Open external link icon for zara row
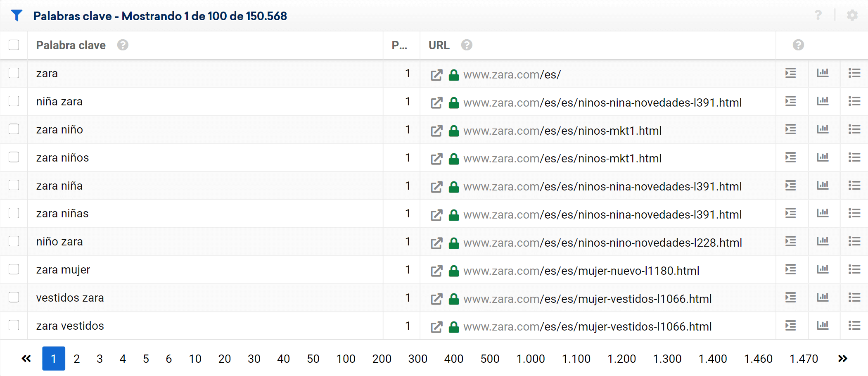Image resolution: width=868 pixels, height=376 pixels. click(436, 75)
